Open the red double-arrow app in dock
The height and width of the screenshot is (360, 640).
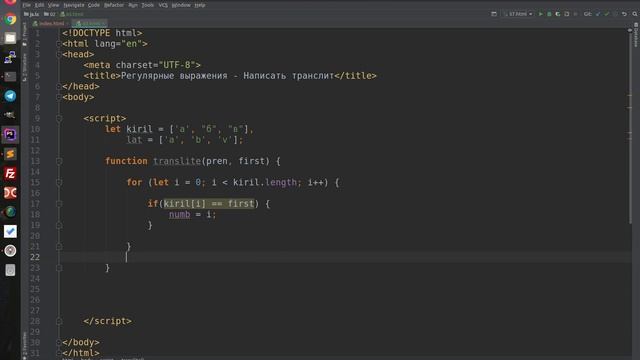coord(10,193)
